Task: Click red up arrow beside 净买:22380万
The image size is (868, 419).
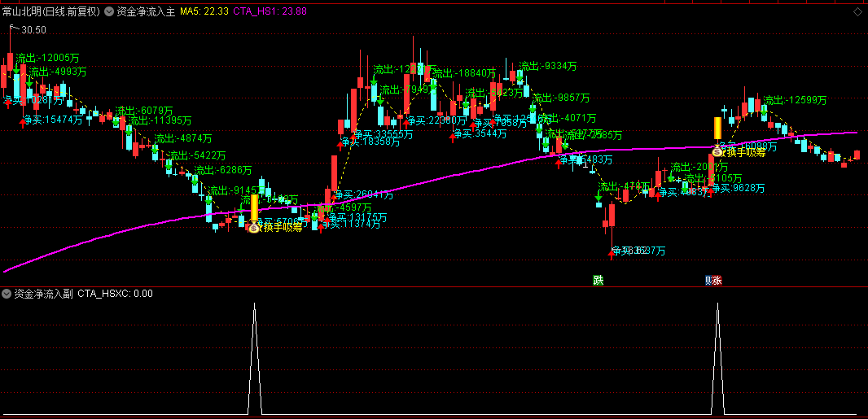Action: [406, 124]
